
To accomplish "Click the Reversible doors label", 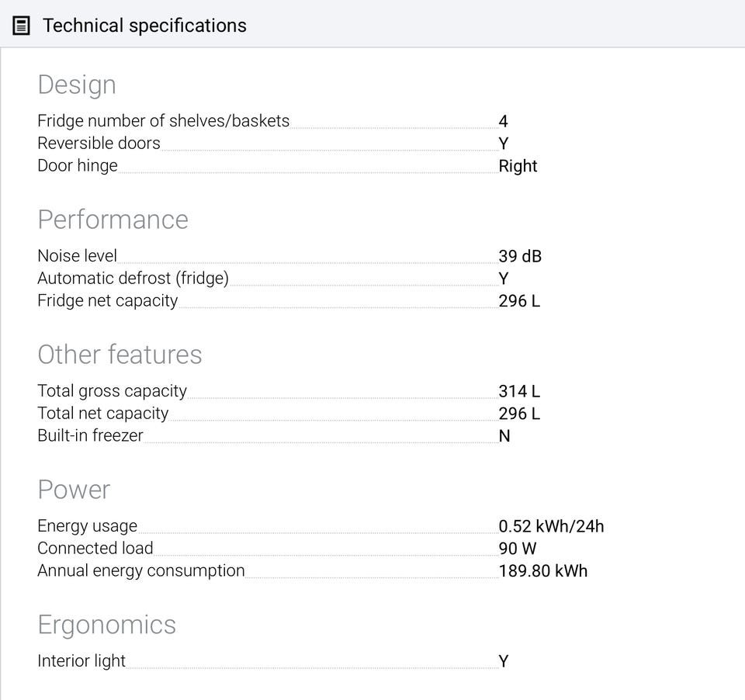I will [99, 144].
